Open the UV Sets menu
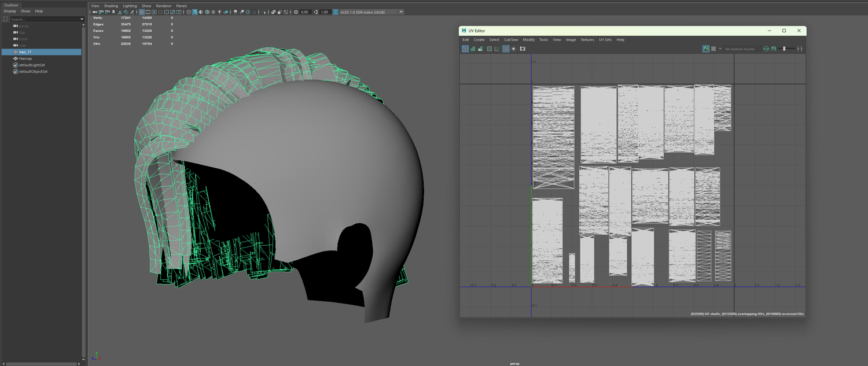The width and height of the screenshot is (868, 366). click(x=605, y=40)
